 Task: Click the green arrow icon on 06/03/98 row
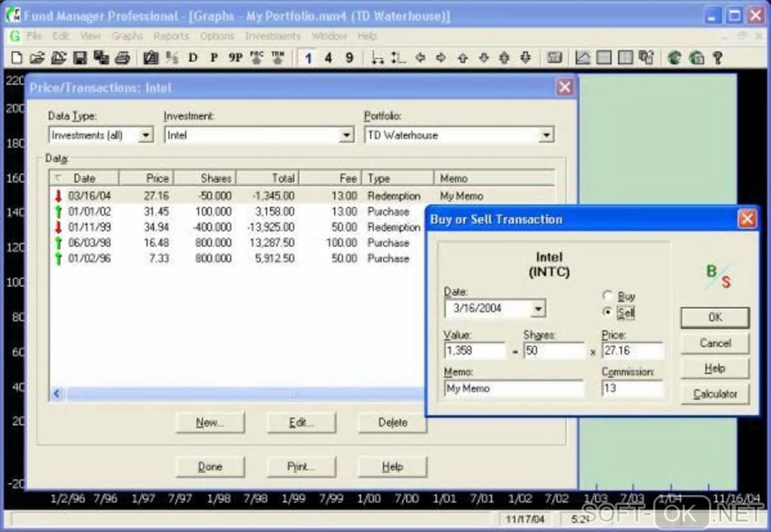[x=58, y=243]
